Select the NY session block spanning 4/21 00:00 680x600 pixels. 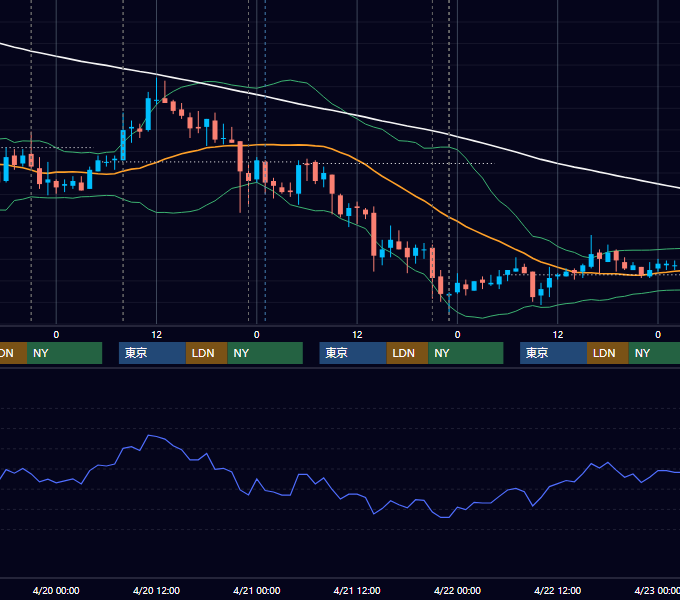pyautogui.click(x=265, y=353)
